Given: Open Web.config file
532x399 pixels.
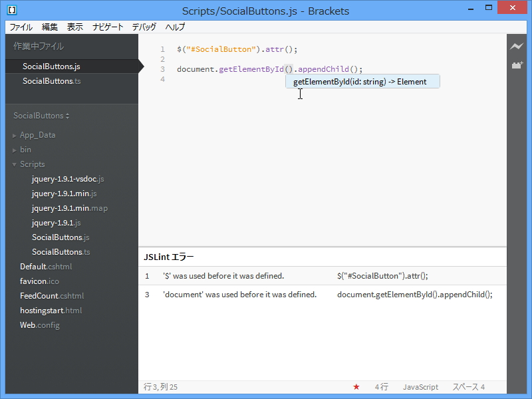Looking at the screenshot, I should [x=40, y=325].
